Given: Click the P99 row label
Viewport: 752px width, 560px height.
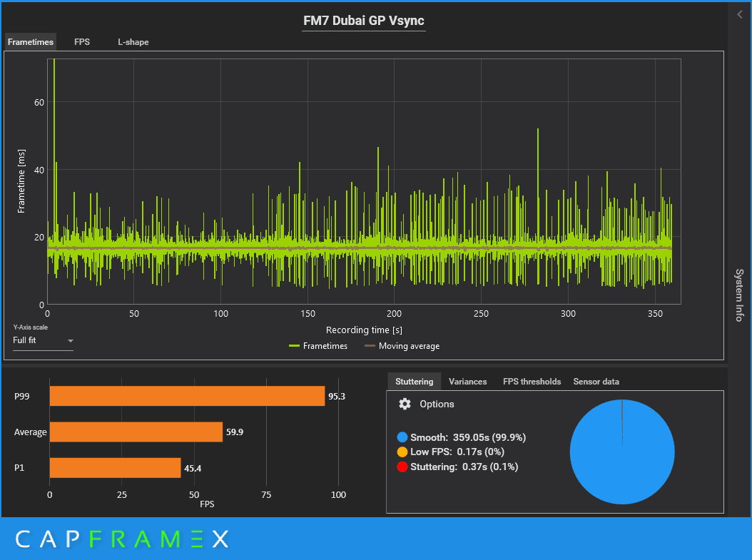Looking at the screenshot, I should pos(22,396).
